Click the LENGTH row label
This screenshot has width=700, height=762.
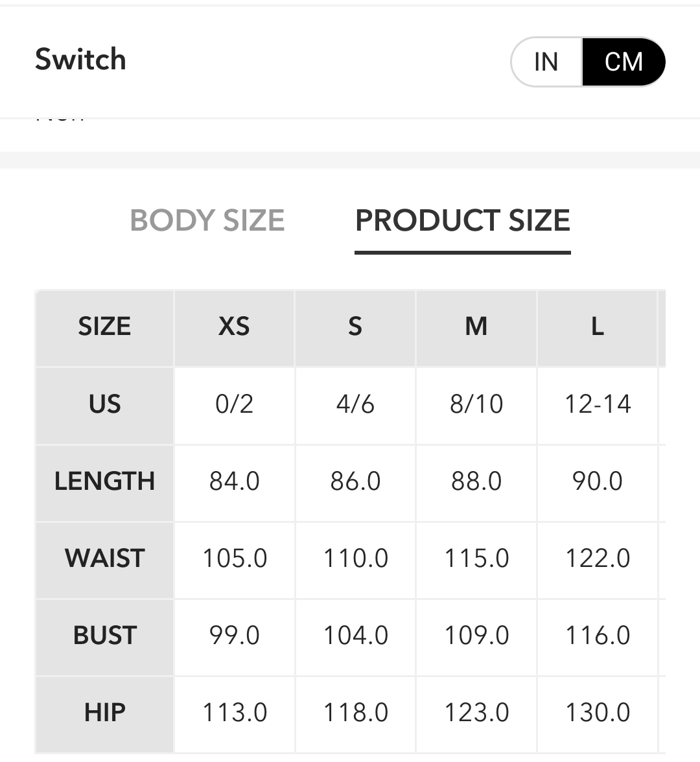click(104, 481)
